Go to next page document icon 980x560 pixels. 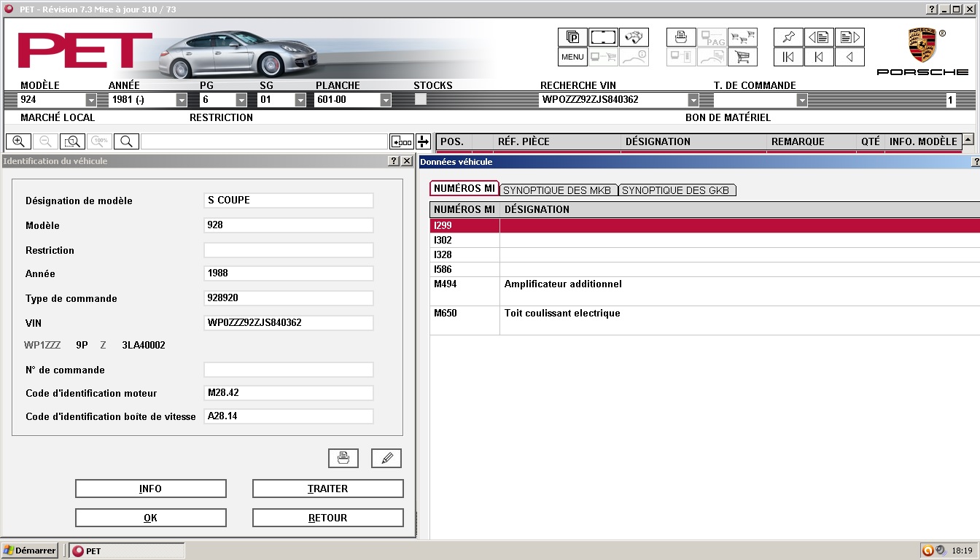coord(849,37)
